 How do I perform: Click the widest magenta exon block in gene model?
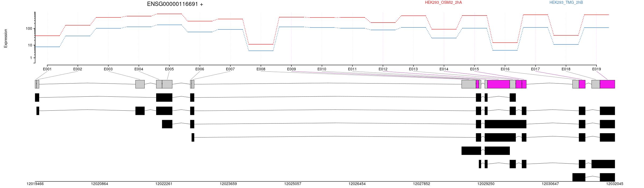tap(499, 84)
